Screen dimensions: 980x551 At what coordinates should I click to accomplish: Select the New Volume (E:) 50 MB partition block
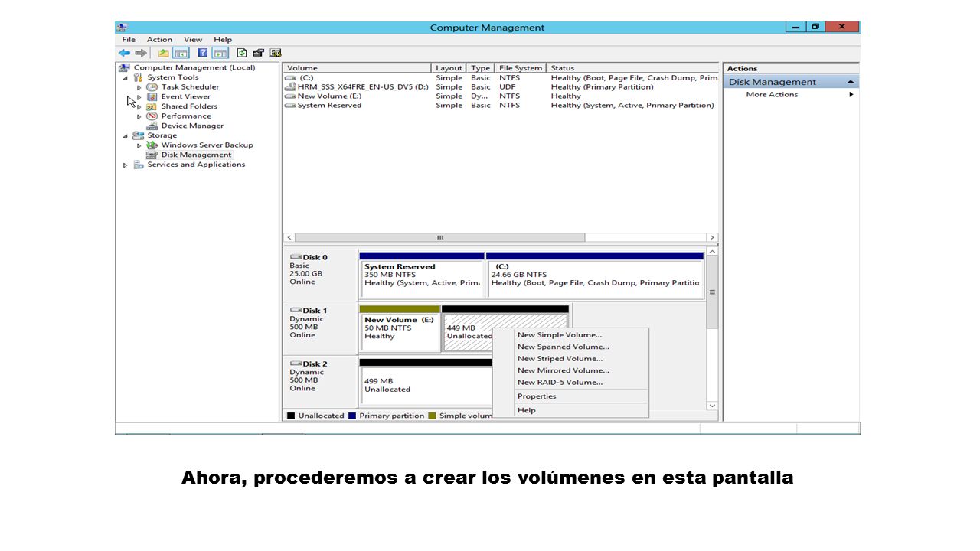coord(400,329)
